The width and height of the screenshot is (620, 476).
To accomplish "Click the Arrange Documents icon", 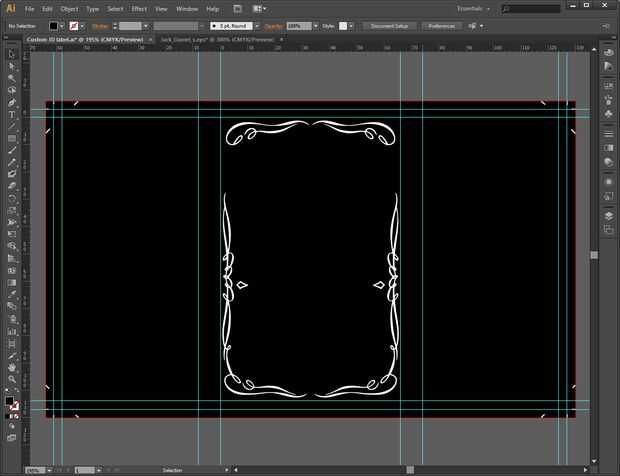I will 260,8.
